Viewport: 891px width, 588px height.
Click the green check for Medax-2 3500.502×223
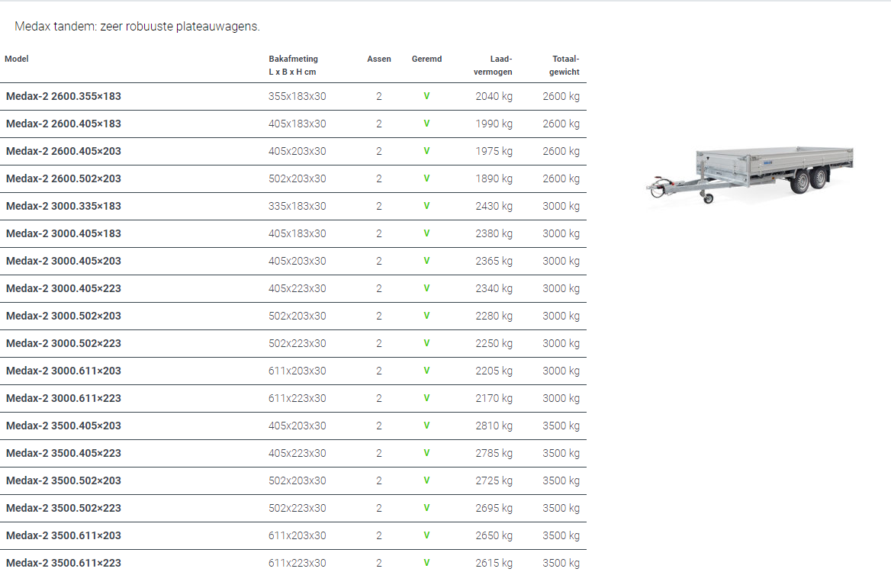426,508
